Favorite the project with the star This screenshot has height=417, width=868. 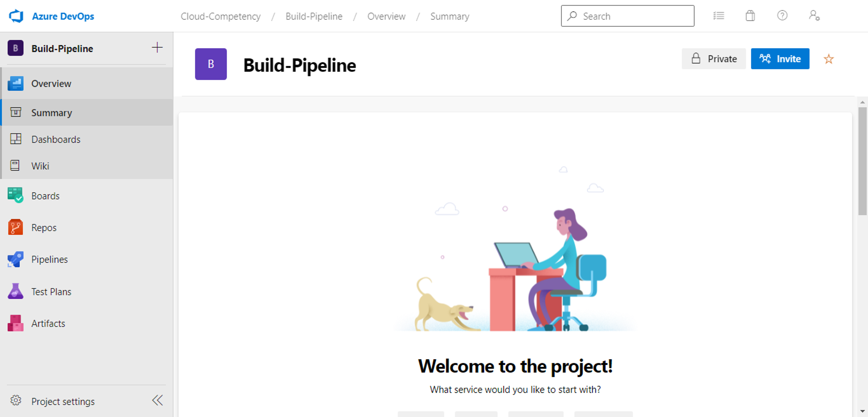pyautogui.click(x=829, y=59)
